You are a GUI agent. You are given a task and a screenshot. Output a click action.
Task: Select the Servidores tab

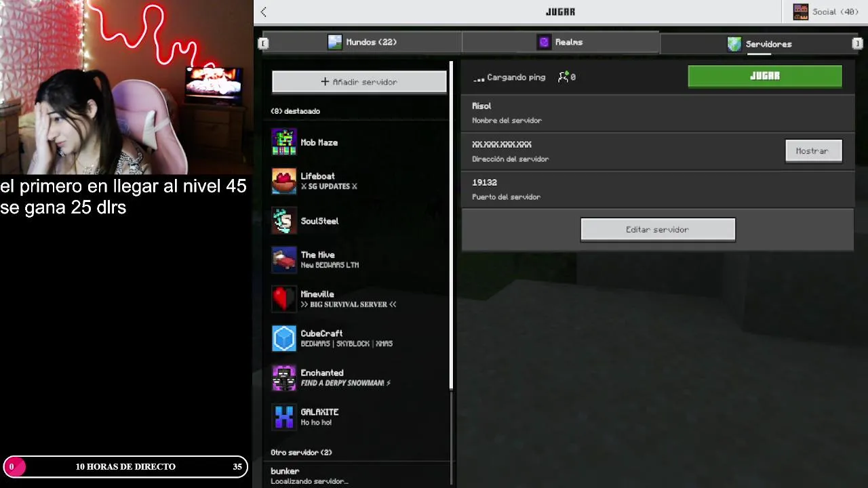(x=758, y=44)
